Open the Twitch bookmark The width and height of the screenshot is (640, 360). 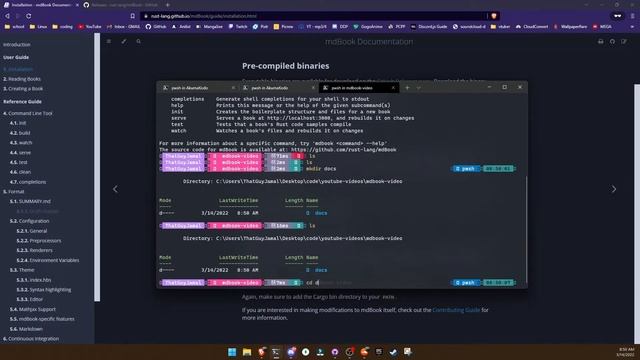(x=238, y=27)
